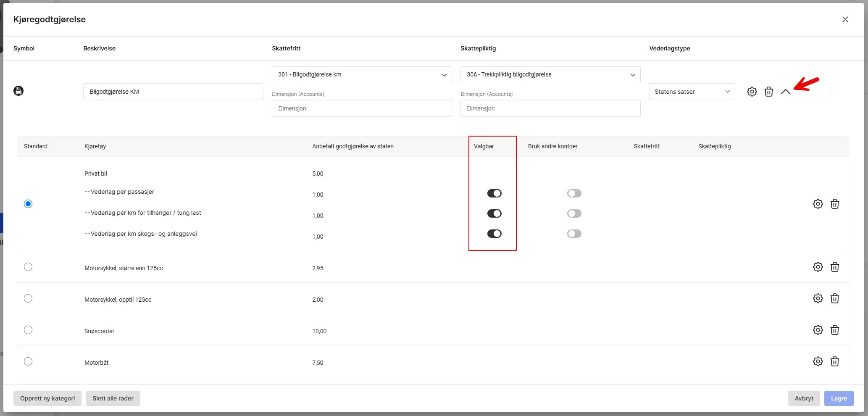
Task: Enable Bruk andre kontoer for tilhenger / tung last
Action: click(x=574, y=213)
